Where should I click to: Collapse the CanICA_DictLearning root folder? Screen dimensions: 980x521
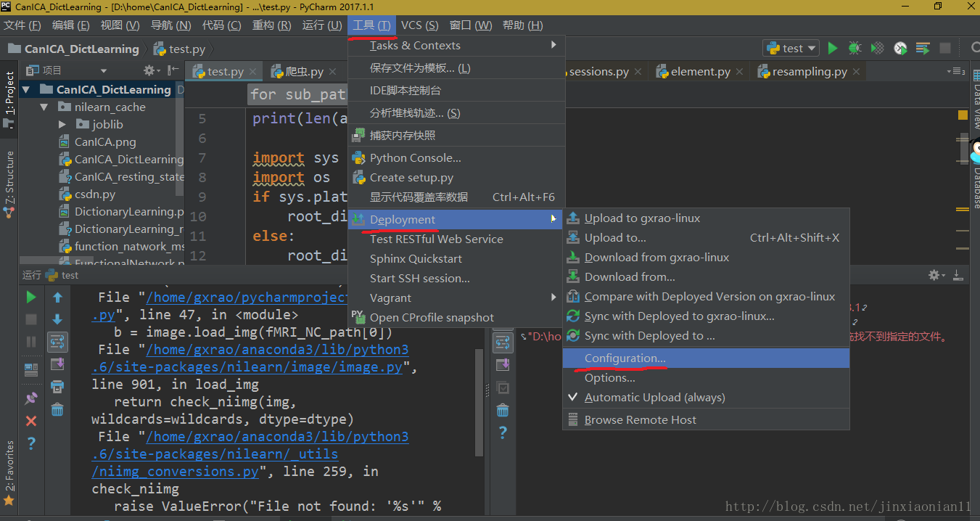click(x=27, y=89)
